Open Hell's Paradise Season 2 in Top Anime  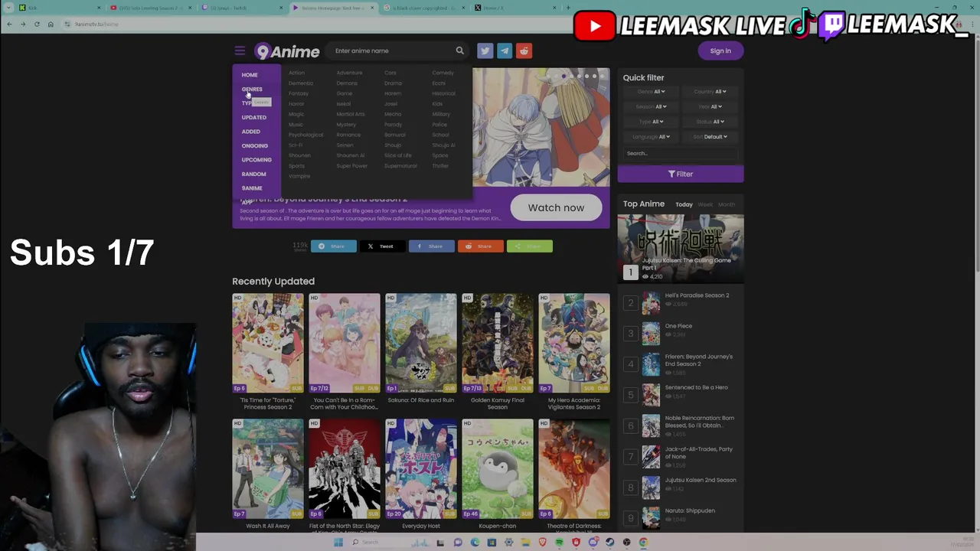tap(697, 295)
